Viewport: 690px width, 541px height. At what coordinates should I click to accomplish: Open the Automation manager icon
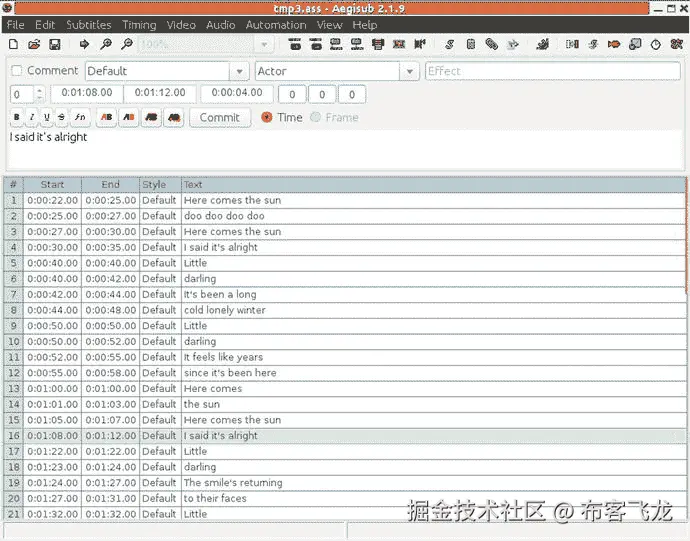click(x=543, y=44)
